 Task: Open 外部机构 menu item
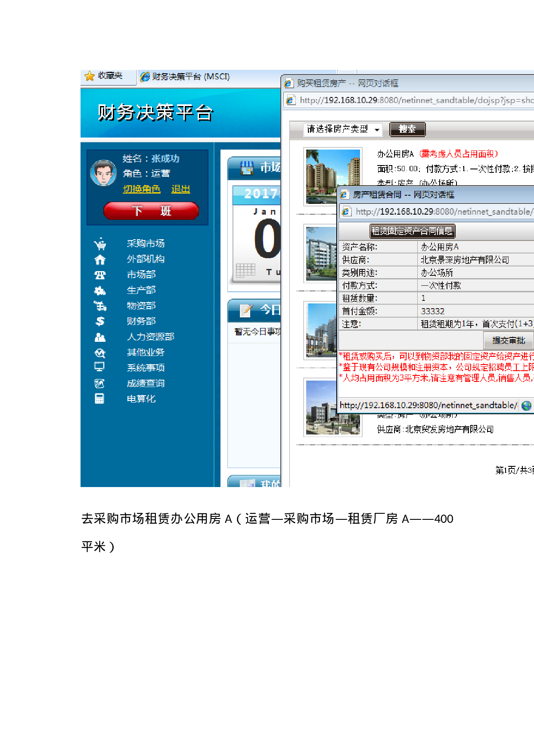(146, 259)
